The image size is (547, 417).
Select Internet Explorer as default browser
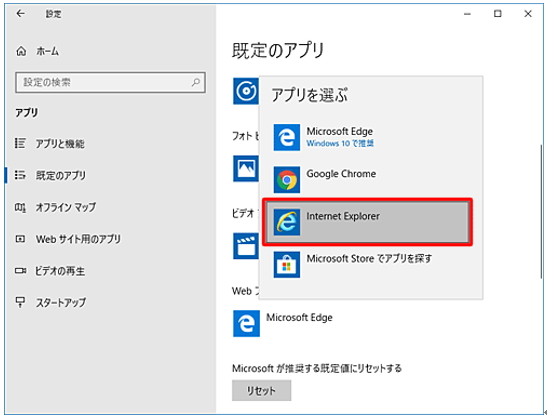pos(367,222)
